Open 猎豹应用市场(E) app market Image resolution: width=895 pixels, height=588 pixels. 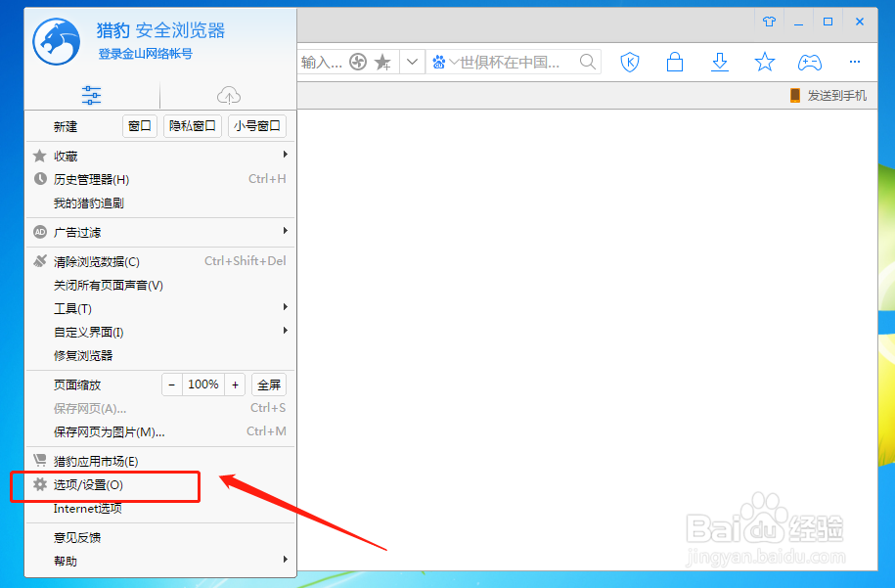160,461
